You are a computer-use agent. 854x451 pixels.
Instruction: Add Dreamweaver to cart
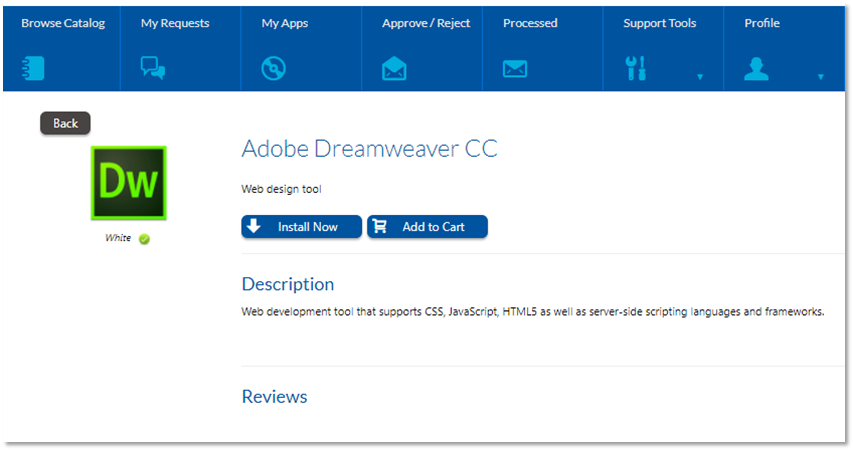(x=427, y=227)
